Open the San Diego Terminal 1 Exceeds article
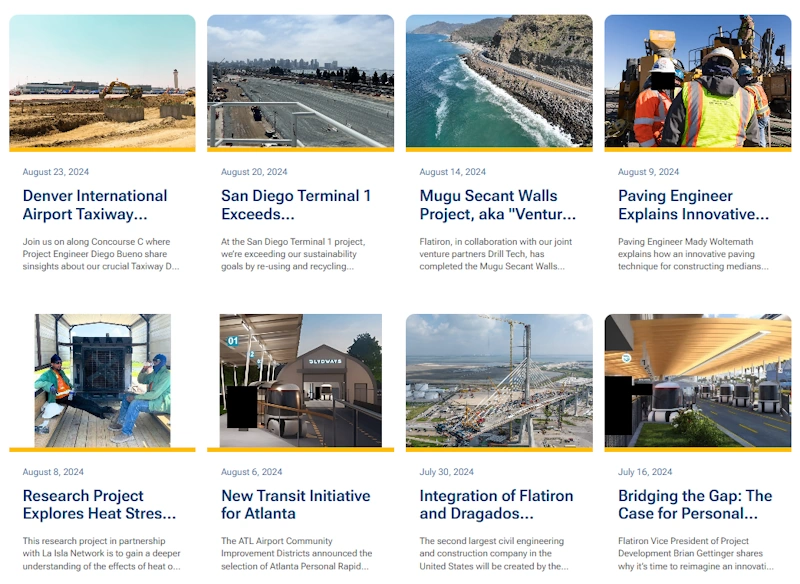 click(x=296, y=205)
